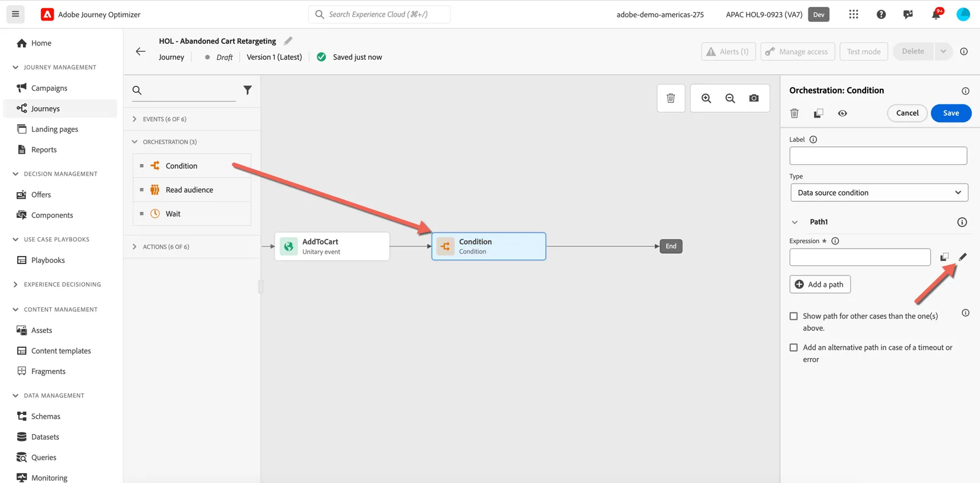
Task: Click the AddToCart event node icon
Action: pyautogui.click(x=289, y=246)
